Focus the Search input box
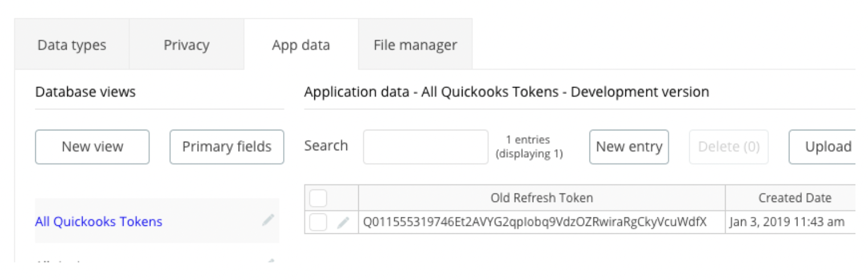Viewport: 868px width, 280px height. [425, 147]
